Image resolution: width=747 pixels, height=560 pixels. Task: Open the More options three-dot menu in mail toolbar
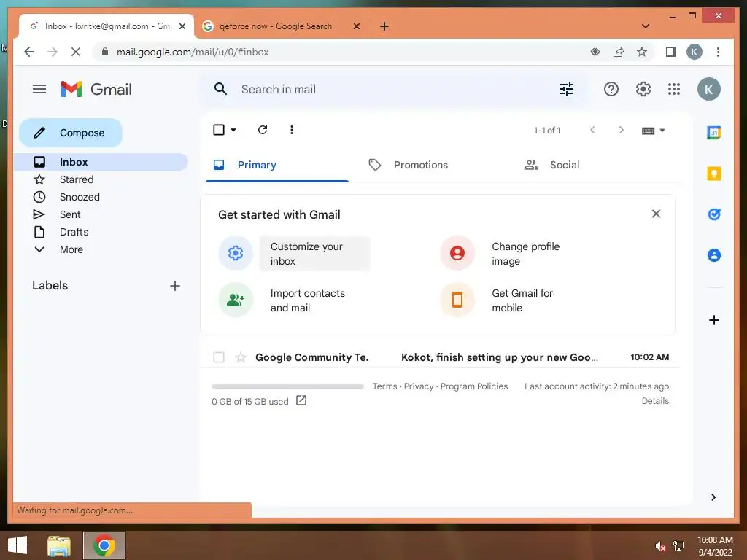[292, 130]
